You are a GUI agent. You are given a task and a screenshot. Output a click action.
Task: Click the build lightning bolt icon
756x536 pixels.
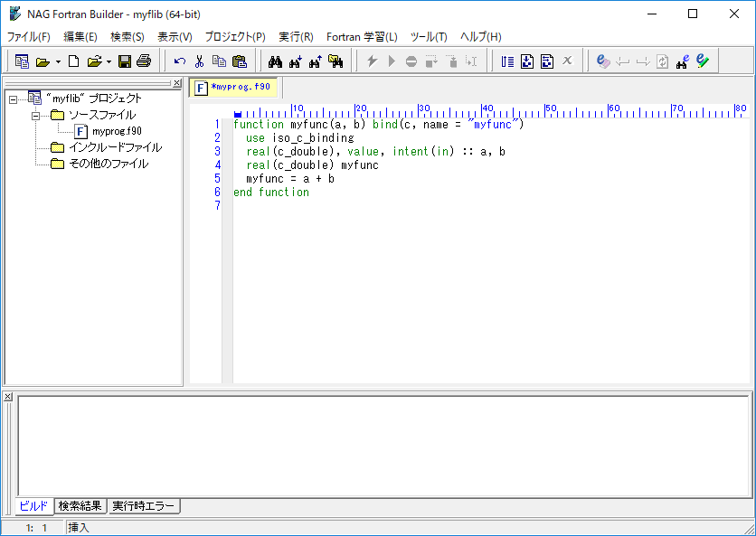click(373, 61)
